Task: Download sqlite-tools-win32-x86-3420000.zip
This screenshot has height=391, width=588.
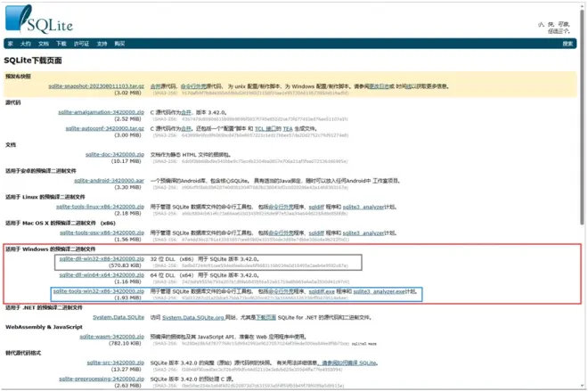Action: point(99,291)
